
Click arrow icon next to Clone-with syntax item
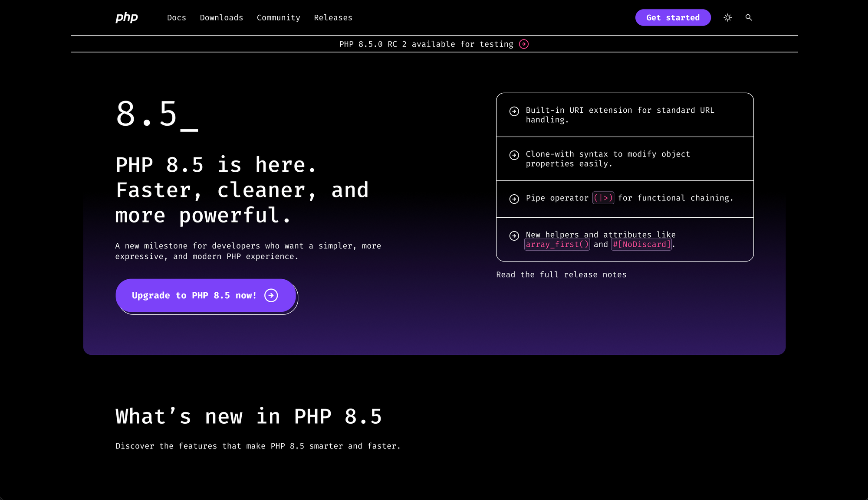[x=514, y=155]
